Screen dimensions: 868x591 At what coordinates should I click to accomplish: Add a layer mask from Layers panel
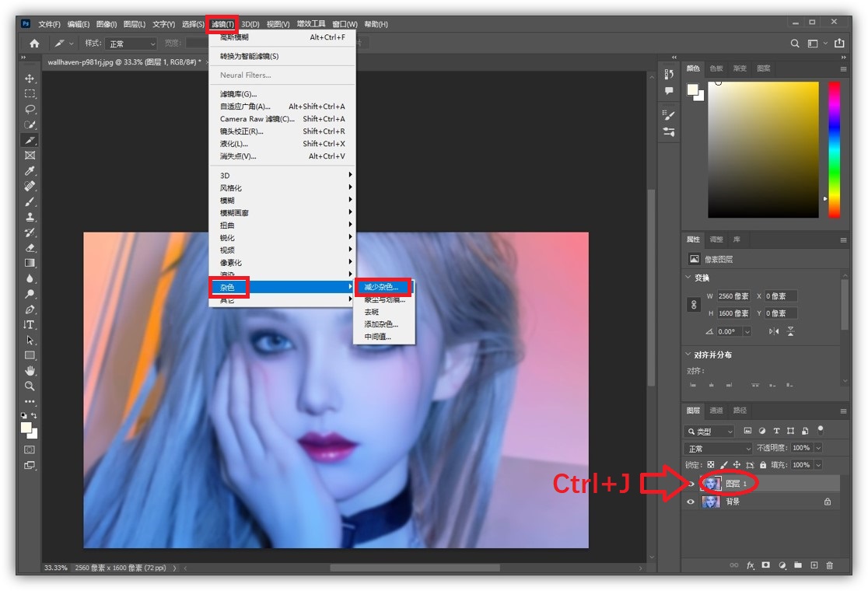coord(766,565)
